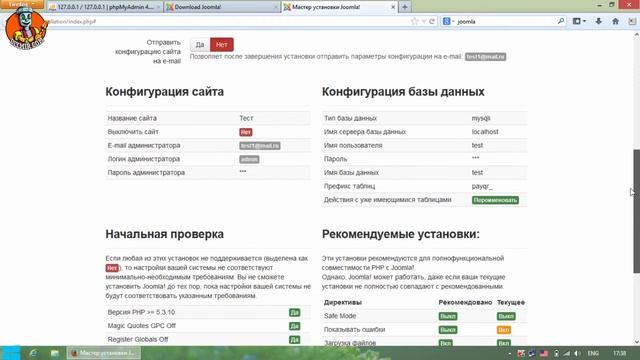Click the administrator e-mail badge value
This screenshot has width=640, height=360.
pos(260,146)
